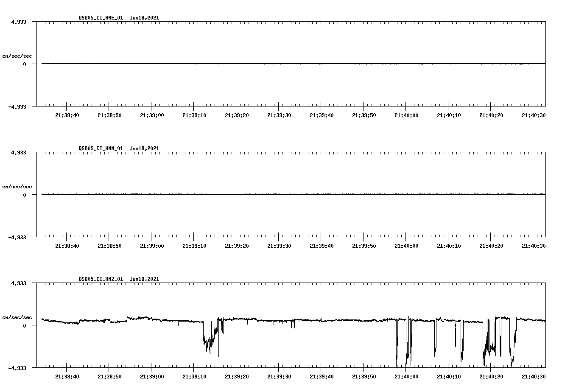The image size is (576, 392).
Task: Click the QSD05_CI_HNZ_01 plot title
Action: pyautogui.click(x=119, y=279)
